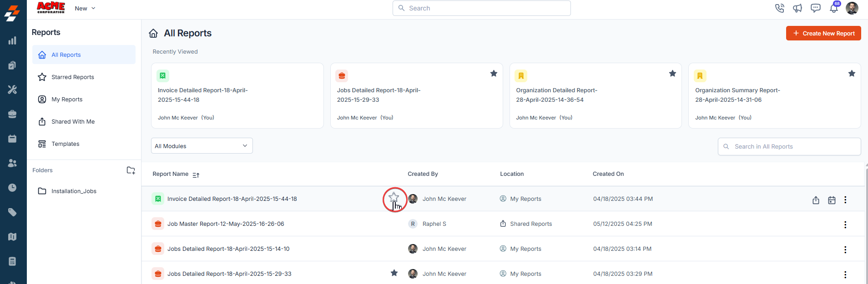Go to My Reports

click(x=84, y=99)
